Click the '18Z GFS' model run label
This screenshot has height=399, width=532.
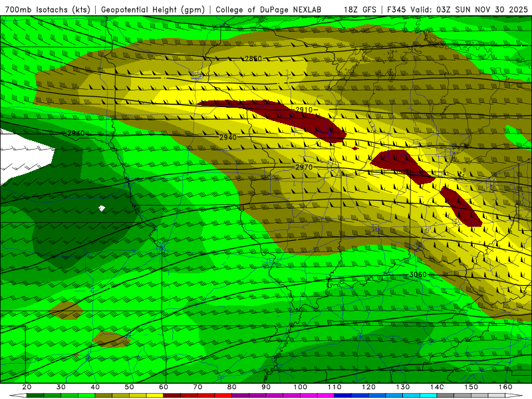tap(360, 9)
